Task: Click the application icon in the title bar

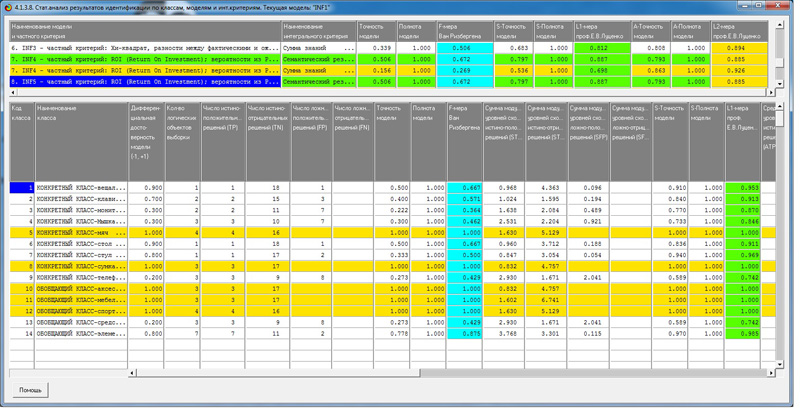Action: pos(8,7)
